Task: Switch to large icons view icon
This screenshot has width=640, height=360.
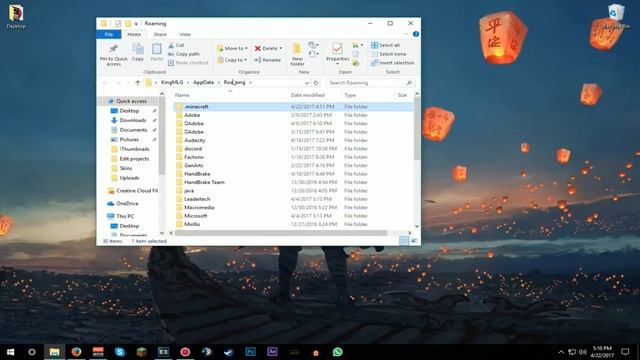Action: (414, 241)
